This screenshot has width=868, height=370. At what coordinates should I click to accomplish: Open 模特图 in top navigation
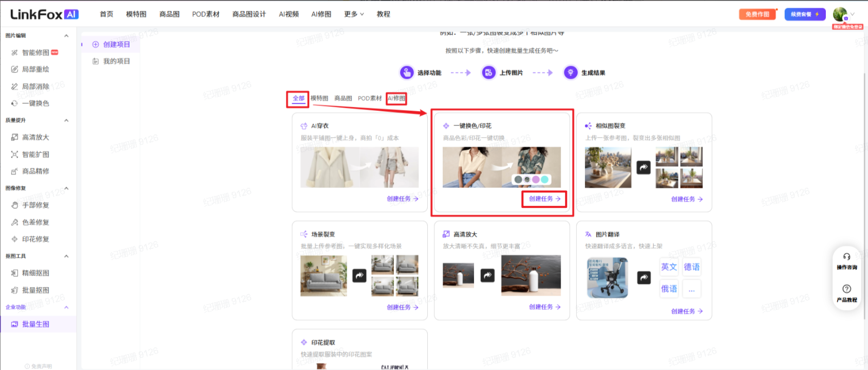pyautogui.click(x=136, y=14)
